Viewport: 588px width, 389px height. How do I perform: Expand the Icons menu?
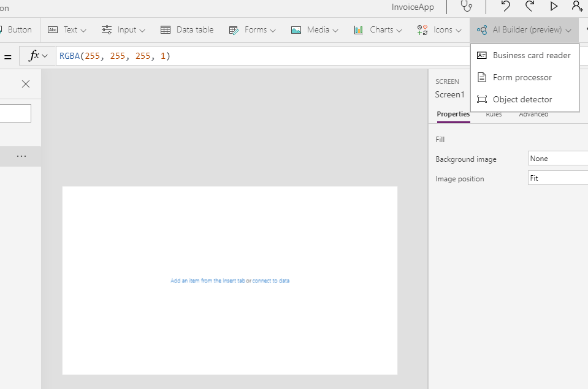439,29
